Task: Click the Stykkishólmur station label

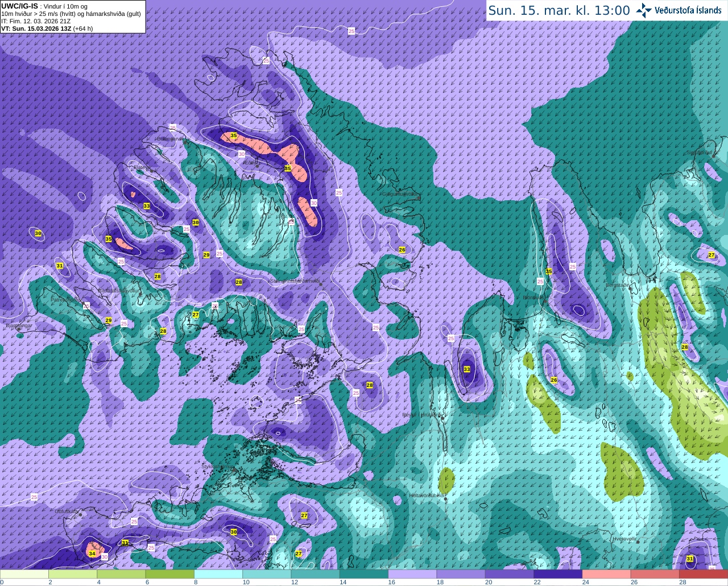Action: click(218, 467)
